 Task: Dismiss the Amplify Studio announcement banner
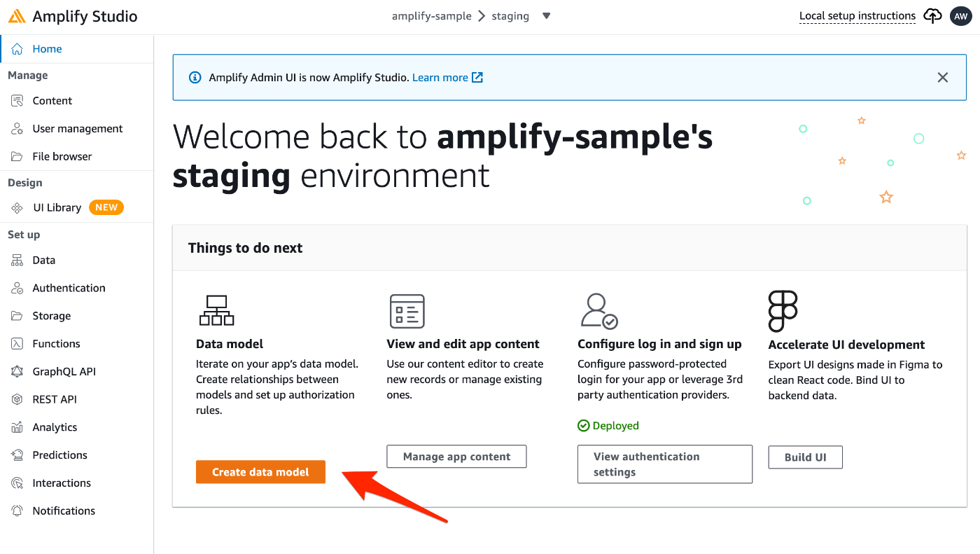[943, 78]
